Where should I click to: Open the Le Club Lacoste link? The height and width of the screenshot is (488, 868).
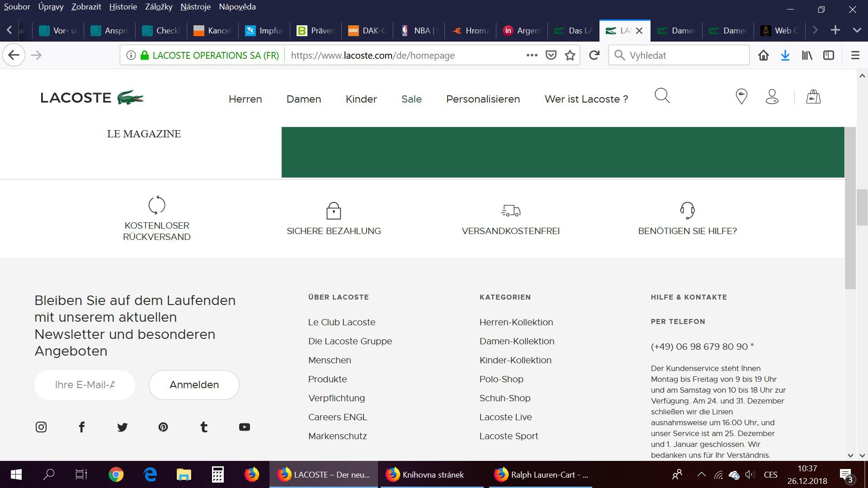click(x=341, y=322)
